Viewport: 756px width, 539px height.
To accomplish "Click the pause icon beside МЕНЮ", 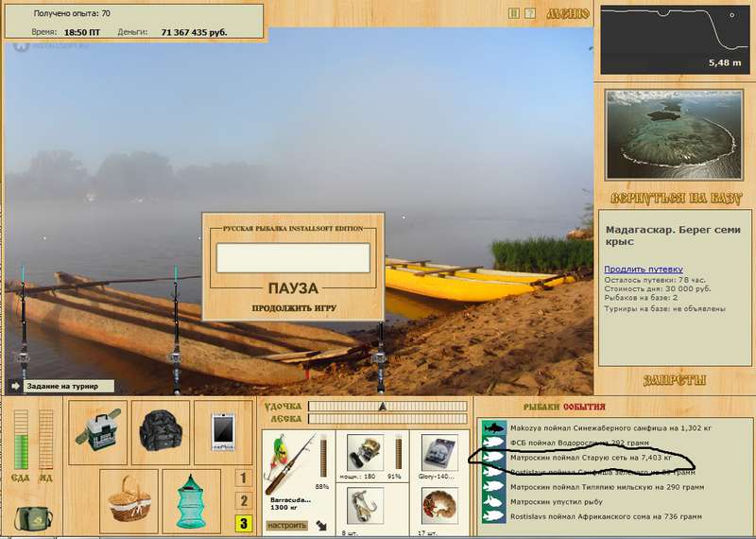I will [x=514, y=13].
